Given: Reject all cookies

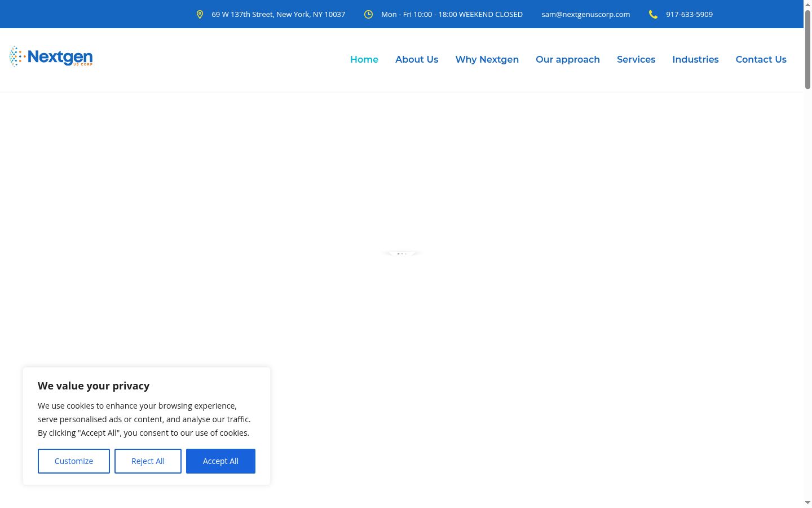Looking at the screenshot, I should 148,461.
